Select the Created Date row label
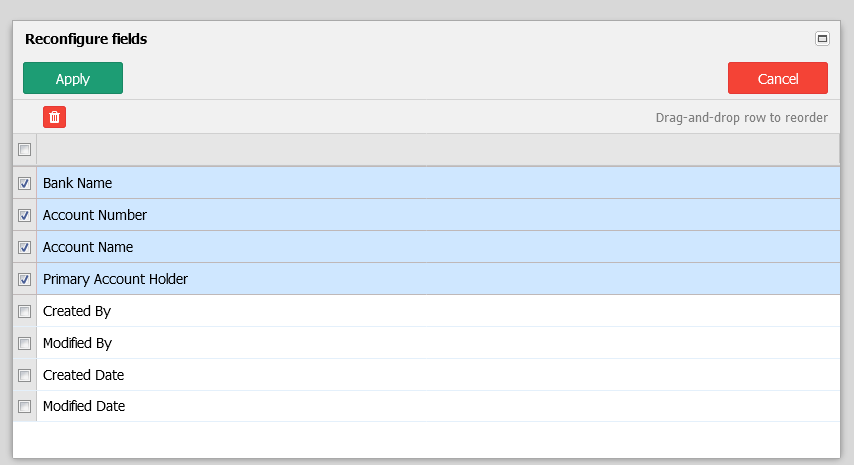Viewport: 854px width, 465px height. (83, 375)
